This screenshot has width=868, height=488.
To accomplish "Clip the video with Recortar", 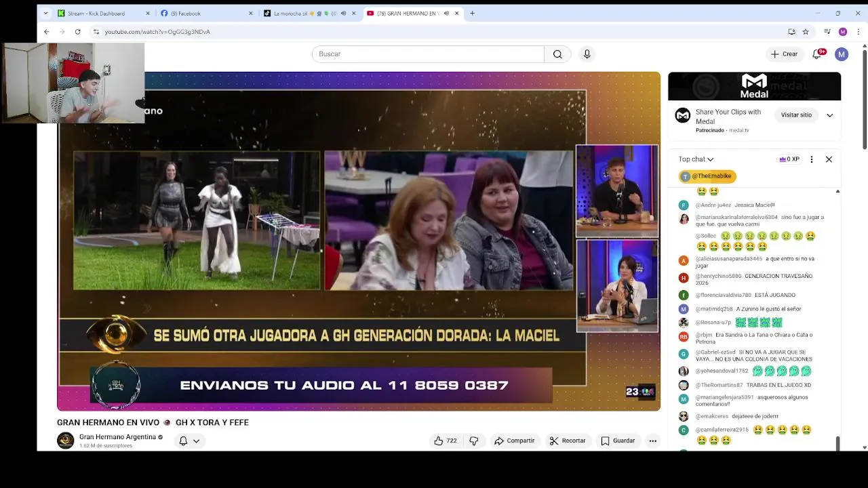I will 567,441.
